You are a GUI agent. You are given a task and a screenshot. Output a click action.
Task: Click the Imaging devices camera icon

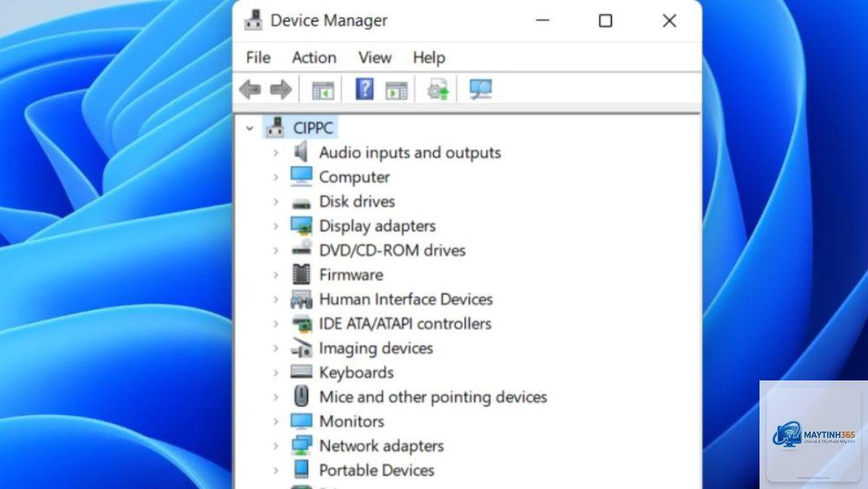(301, 347)
